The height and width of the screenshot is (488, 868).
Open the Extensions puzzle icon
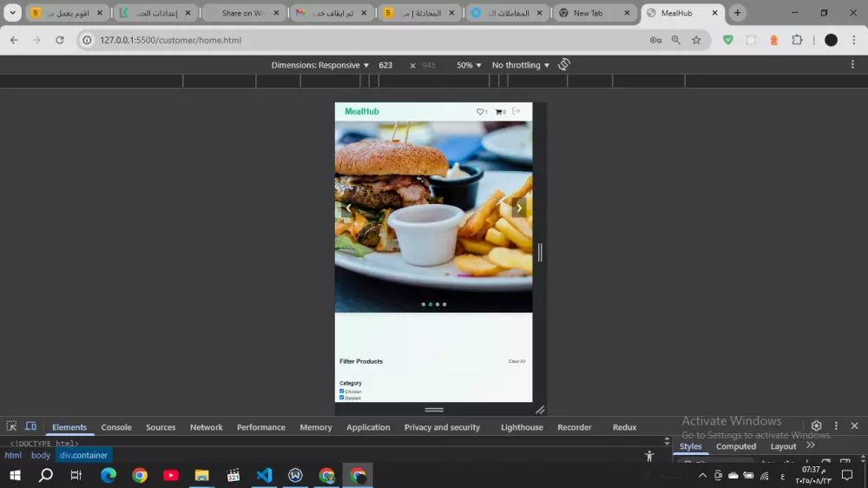797,40
